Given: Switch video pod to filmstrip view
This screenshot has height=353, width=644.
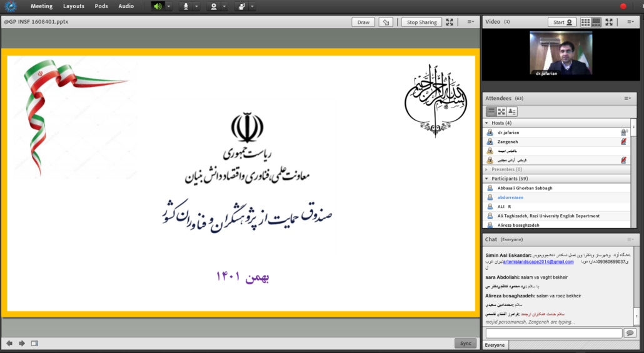Looking at the screenshot, I should [596, 22].
